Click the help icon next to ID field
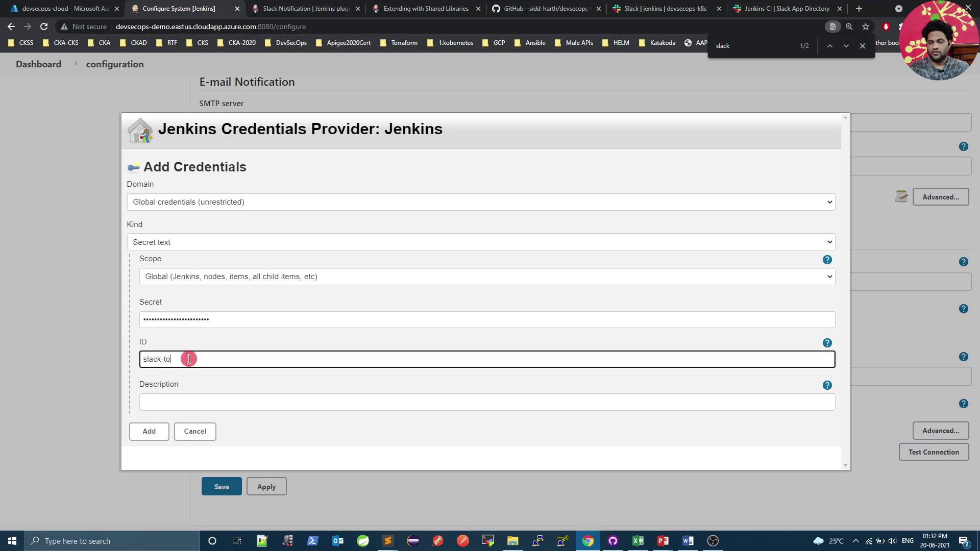The width and height of the screenshot is (980, 551). coord(827,343)
